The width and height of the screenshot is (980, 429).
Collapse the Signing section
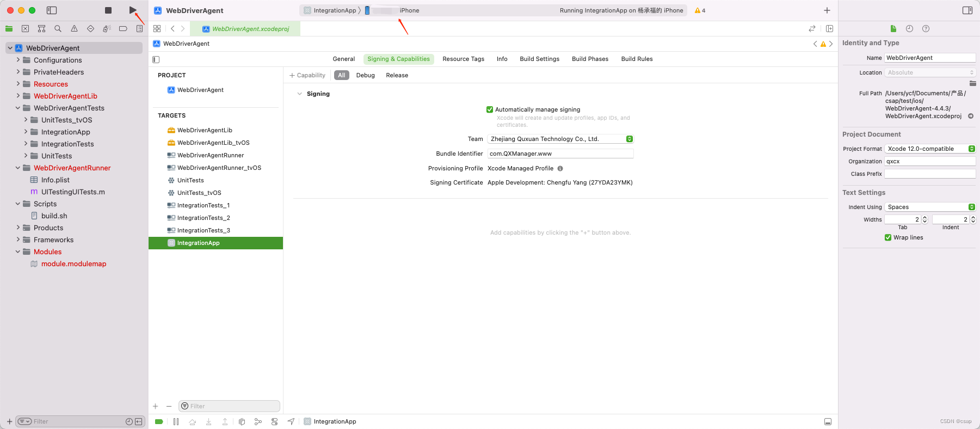click(x=299, y=94)
